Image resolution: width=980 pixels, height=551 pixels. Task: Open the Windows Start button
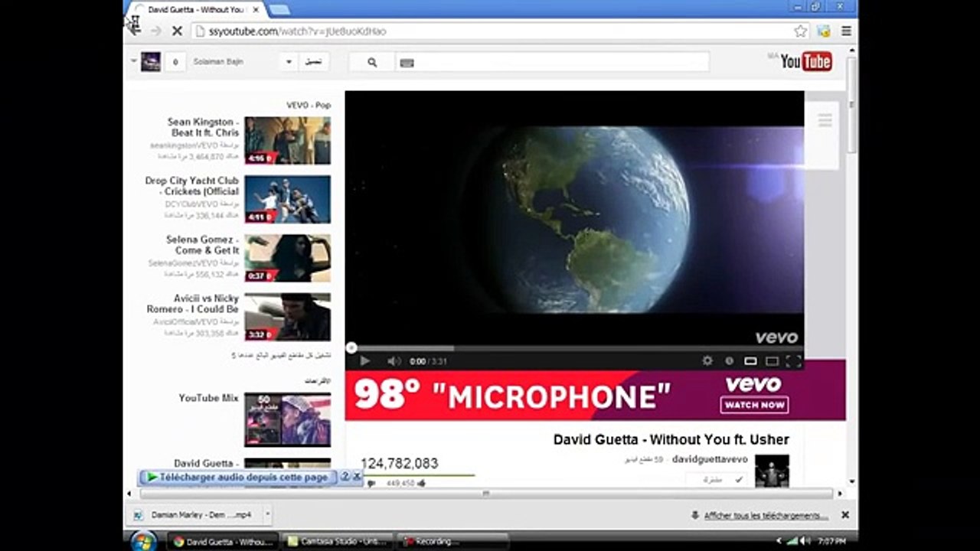pyautogui.click(x=142, y=541)
